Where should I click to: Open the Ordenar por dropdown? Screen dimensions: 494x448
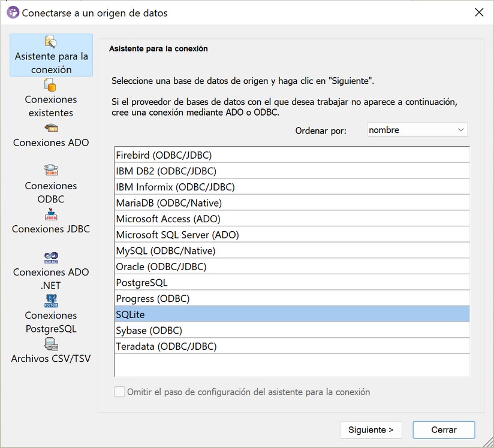click(417, 130)
